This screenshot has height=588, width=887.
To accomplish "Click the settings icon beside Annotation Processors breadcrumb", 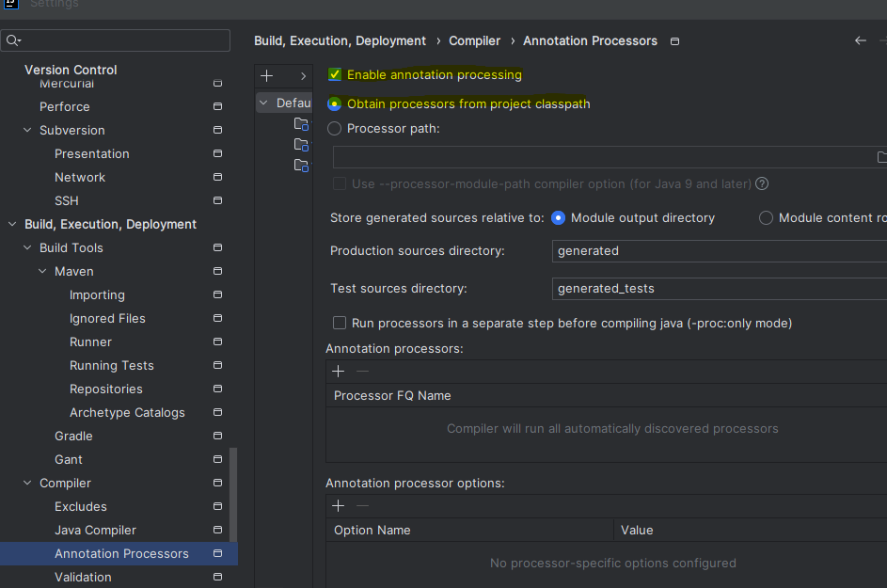I will [674, 41].
